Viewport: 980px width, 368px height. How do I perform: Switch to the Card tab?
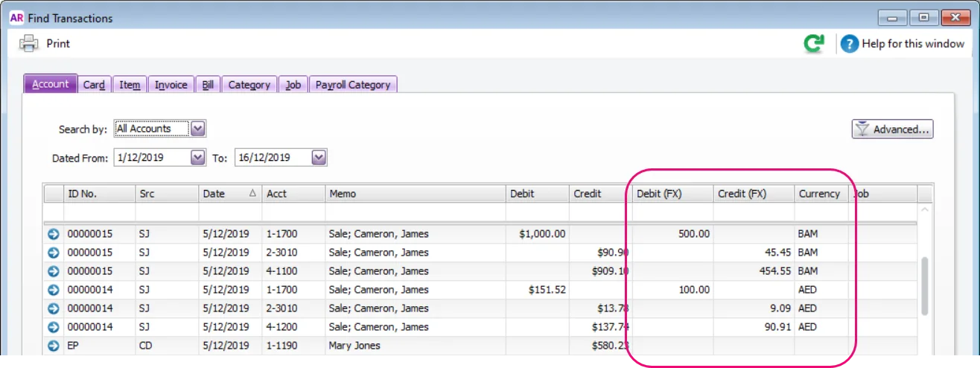[94, 85]
